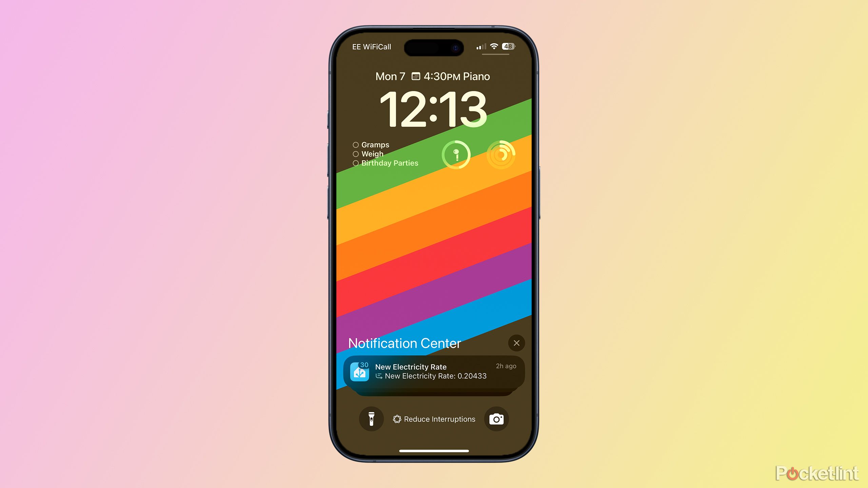868x488 pixels.
Task: Select the rainbow wallpaper color stripe
Action: (x=433, y=250)
